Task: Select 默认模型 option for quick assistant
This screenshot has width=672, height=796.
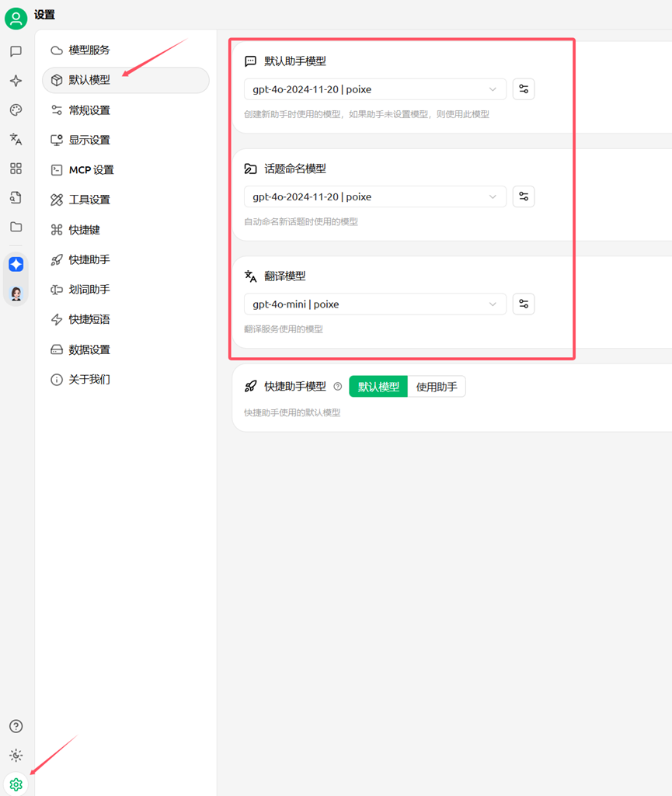Action: click(x=378, y=387)
